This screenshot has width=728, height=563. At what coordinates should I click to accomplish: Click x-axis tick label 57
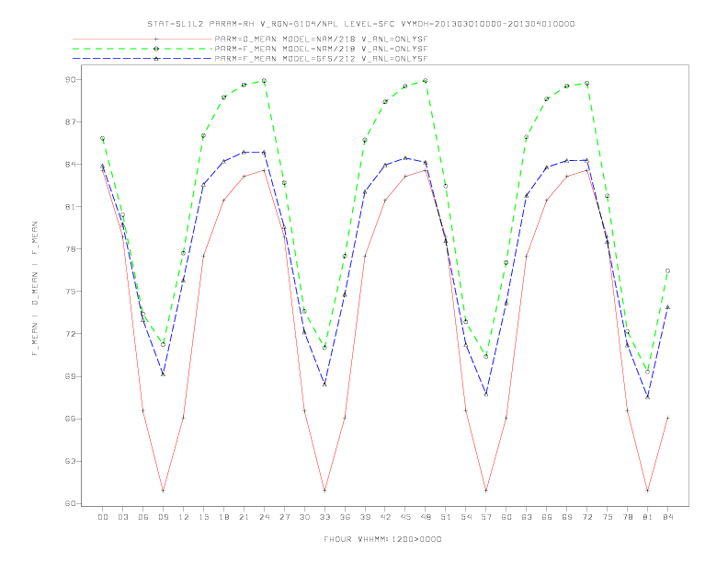[486, 517]
